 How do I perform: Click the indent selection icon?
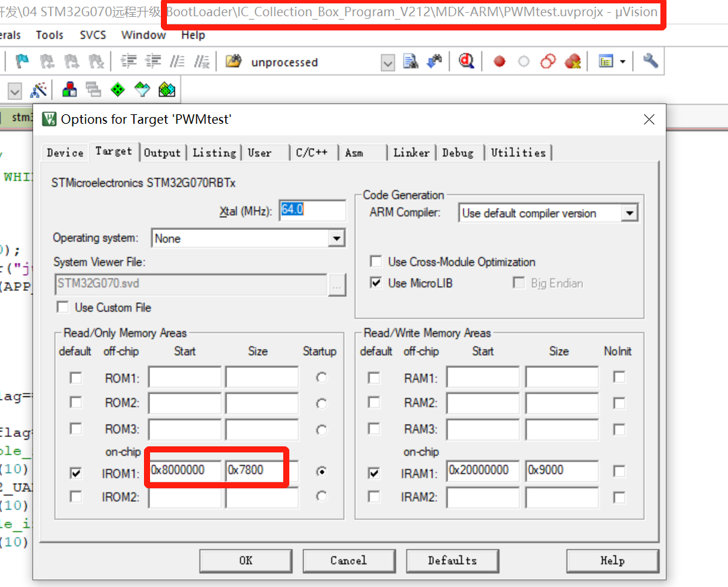click(128, 62)
